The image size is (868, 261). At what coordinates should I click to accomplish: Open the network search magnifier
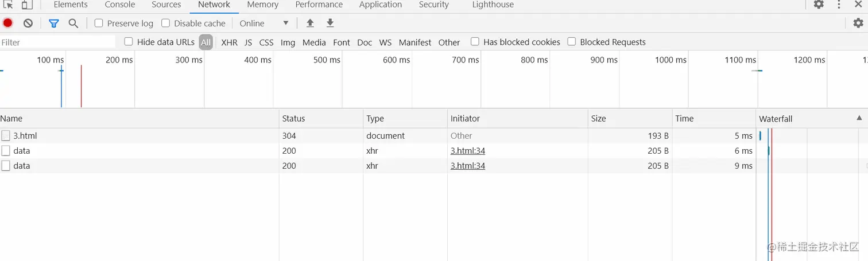73,23
